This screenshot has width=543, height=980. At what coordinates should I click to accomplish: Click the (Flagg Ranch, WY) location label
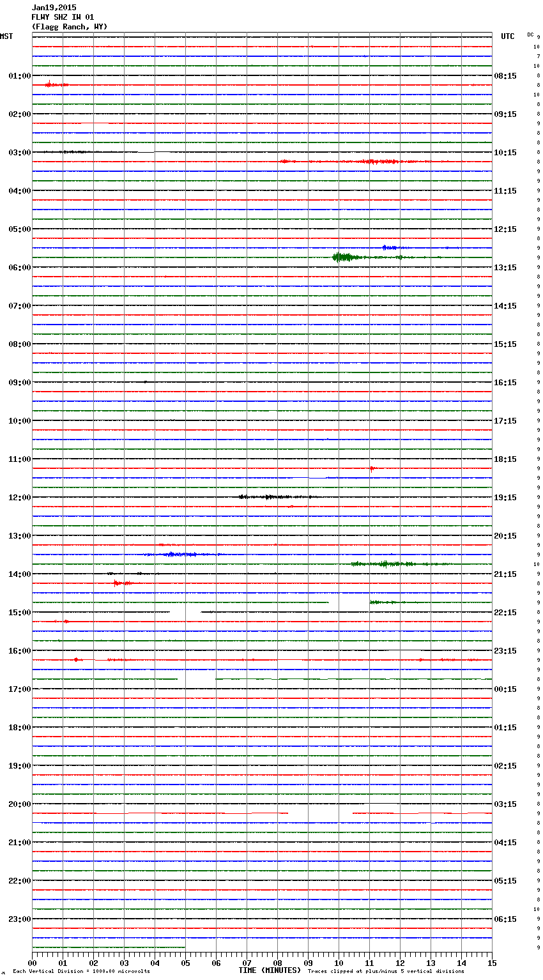click(x=70, y=27)
